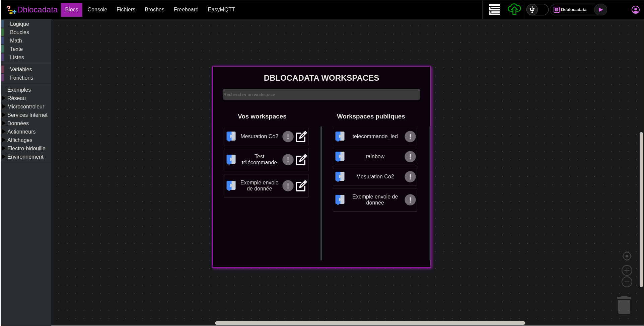
Task: Zoom in on the block workspace
Action: point(627,270)
